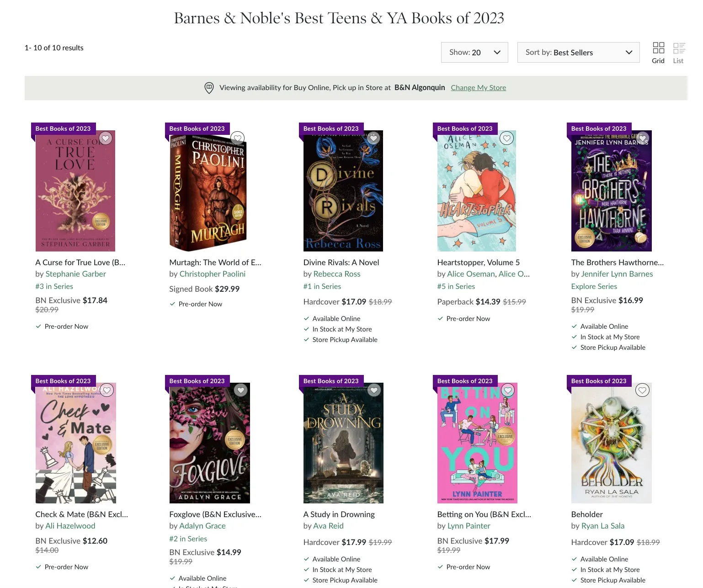Open Heartstopper, Volume 5 title link

[479, 262]
